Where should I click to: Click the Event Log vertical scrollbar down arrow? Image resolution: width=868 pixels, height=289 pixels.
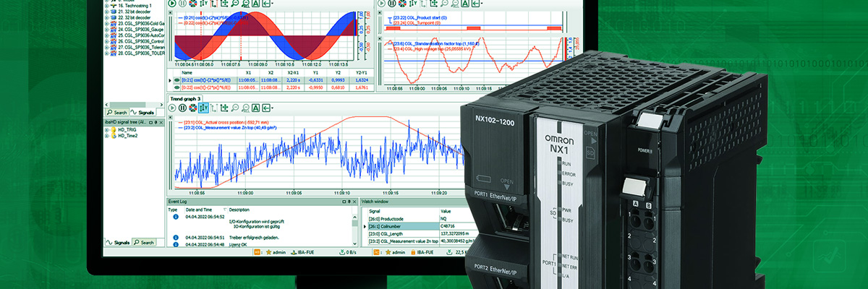point(355,243)
